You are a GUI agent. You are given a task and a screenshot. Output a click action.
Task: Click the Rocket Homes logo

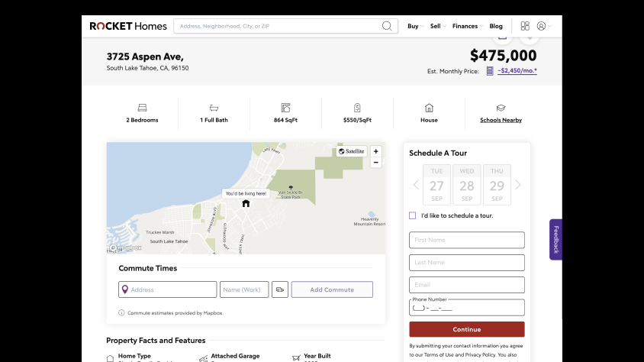[128, 26]
